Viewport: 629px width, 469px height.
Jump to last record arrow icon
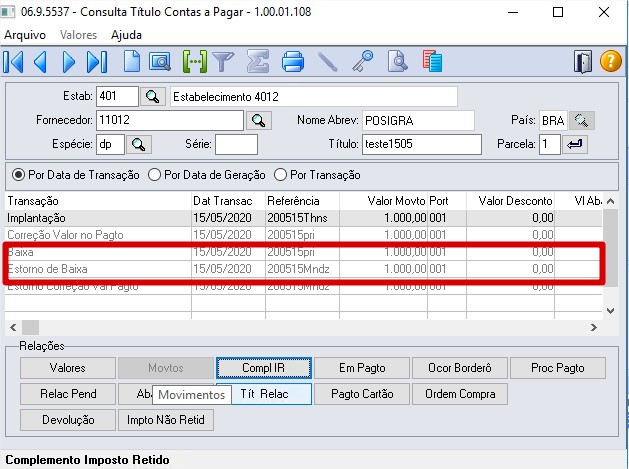coord(97,62)
